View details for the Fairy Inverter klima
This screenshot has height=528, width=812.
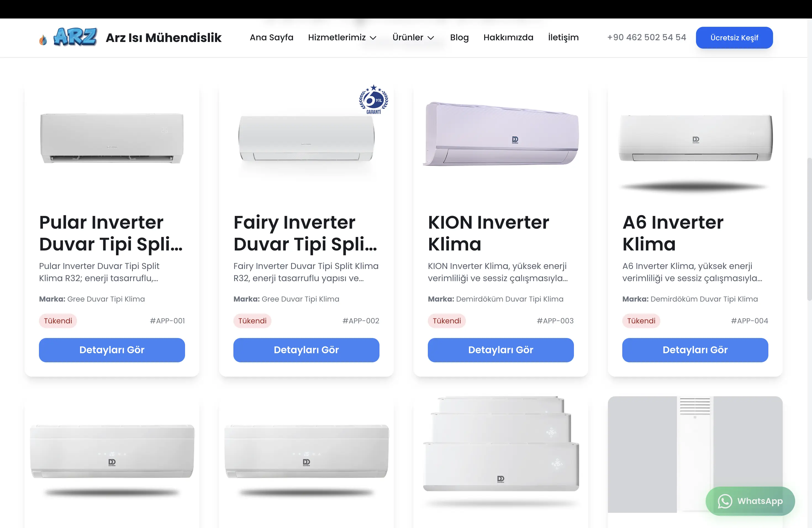click(306, 350)
